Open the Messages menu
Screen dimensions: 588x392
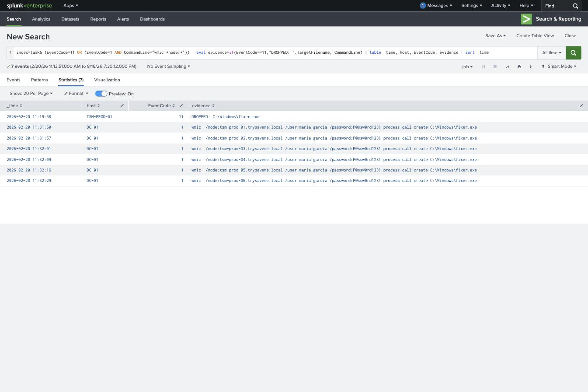click(x=436, y=6)
